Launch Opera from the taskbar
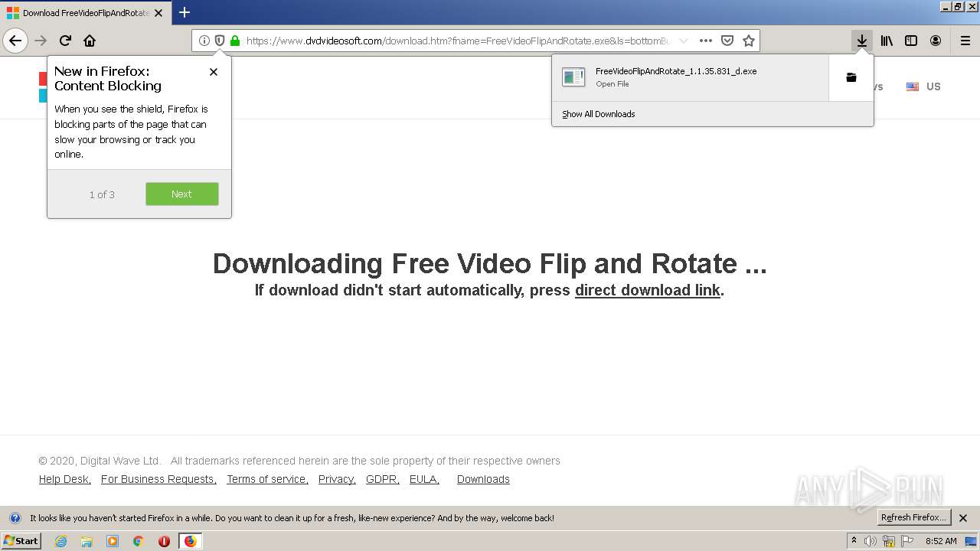The width and height of the screenshot is (980, 551). pos(164,541)
